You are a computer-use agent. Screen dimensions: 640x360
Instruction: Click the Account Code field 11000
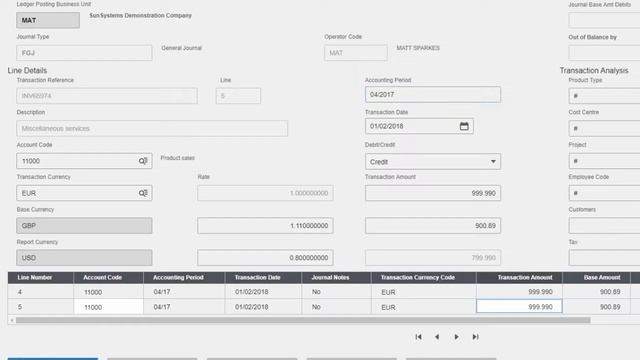pyautogui.click(x=84, y=161)
